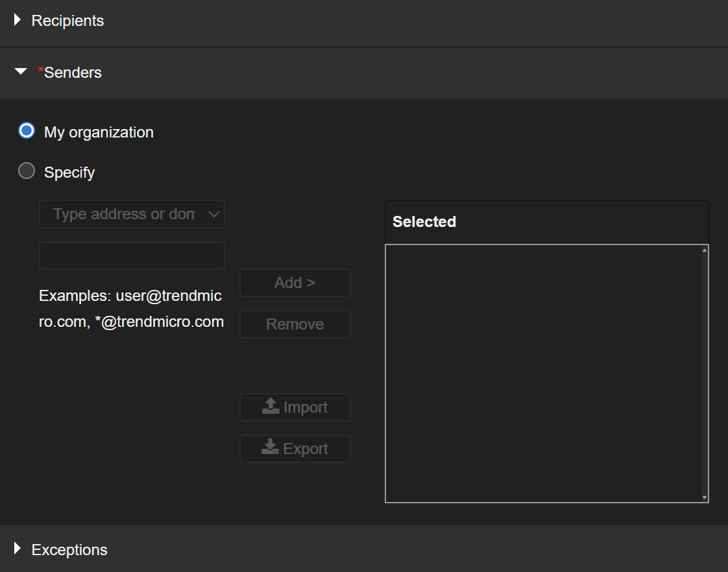This screenshot has width=728, height=572.
Task: Select the My organization radio button
Action: click(x=27, y=131)
